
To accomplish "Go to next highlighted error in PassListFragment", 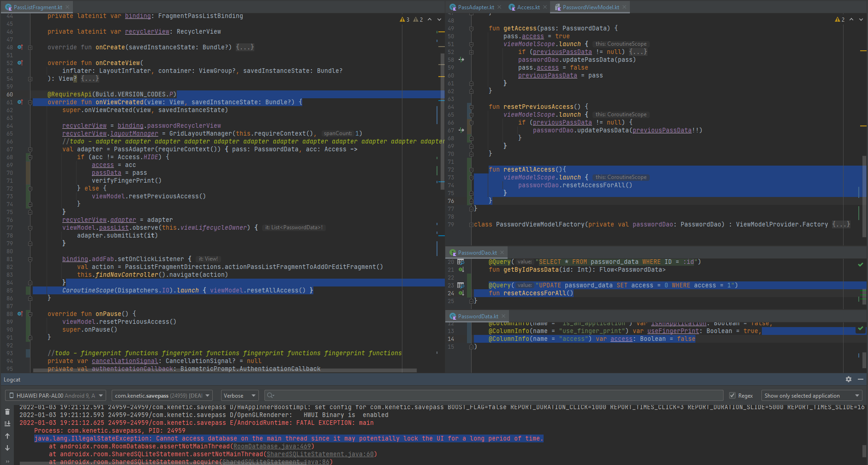I will 439,19.
